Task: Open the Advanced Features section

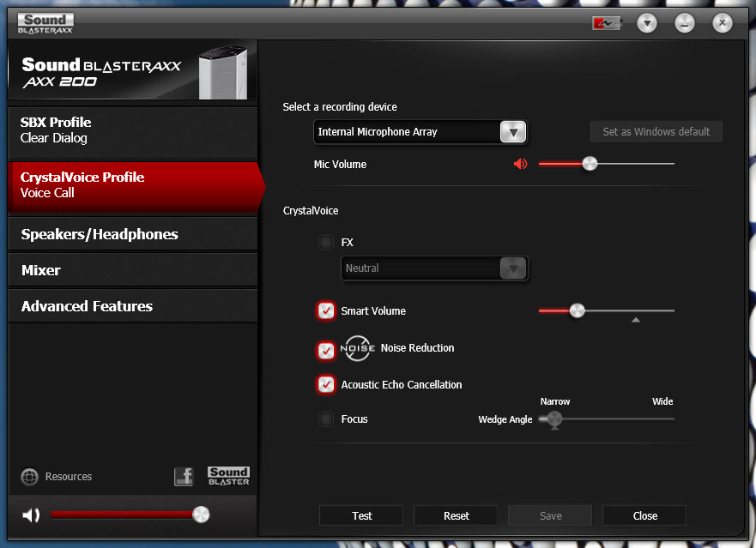Action: coord(133,306)
